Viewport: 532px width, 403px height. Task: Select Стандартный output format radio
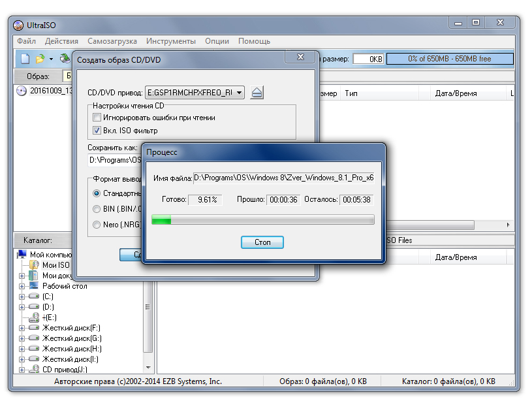97,193
